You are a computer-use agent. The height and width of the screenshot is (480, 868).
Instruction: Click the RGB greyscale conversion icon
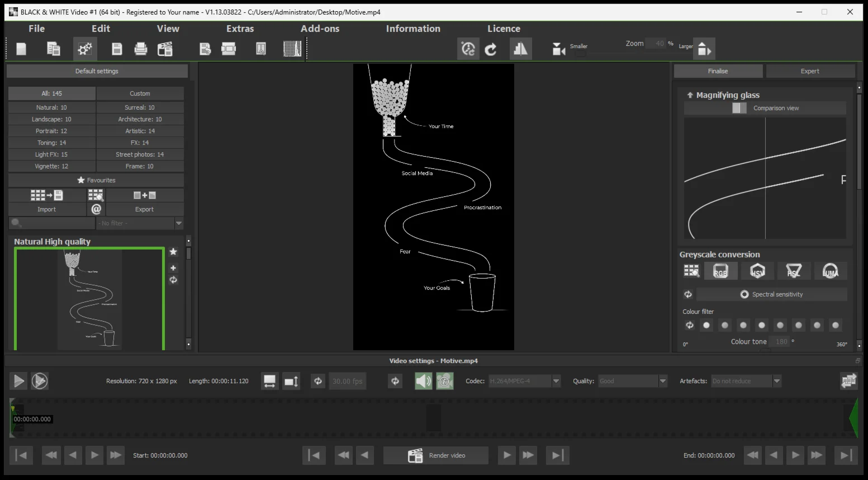coord(720,271)
